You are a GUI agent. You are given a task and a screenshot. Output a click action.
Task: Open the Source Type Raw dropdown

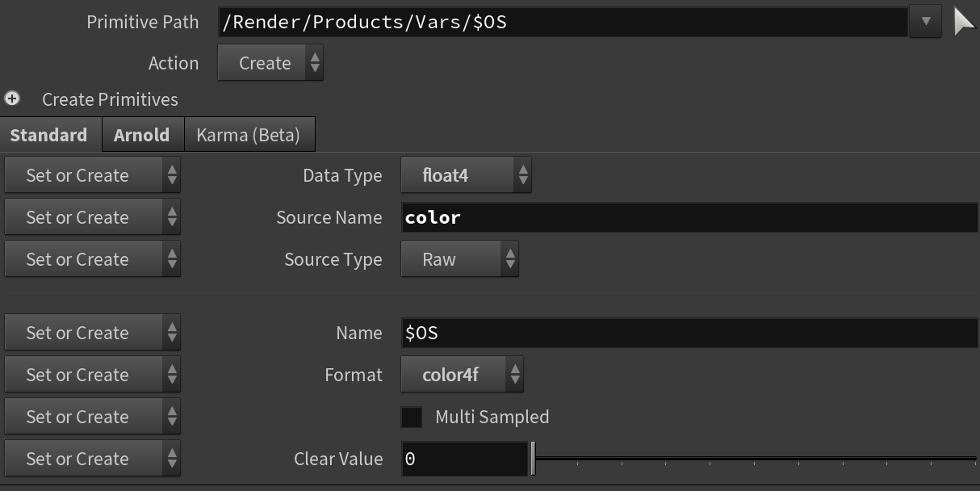click(x=459, y=259)
